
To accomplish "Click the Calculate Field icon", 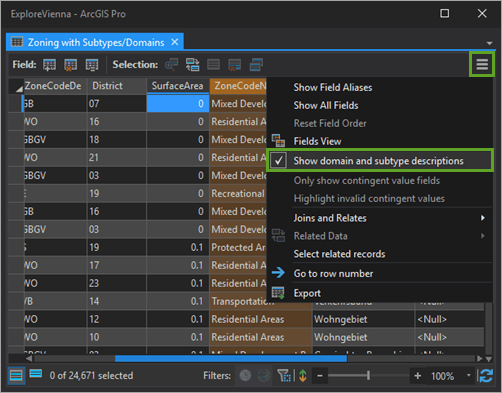I will [x=92, y=65].
